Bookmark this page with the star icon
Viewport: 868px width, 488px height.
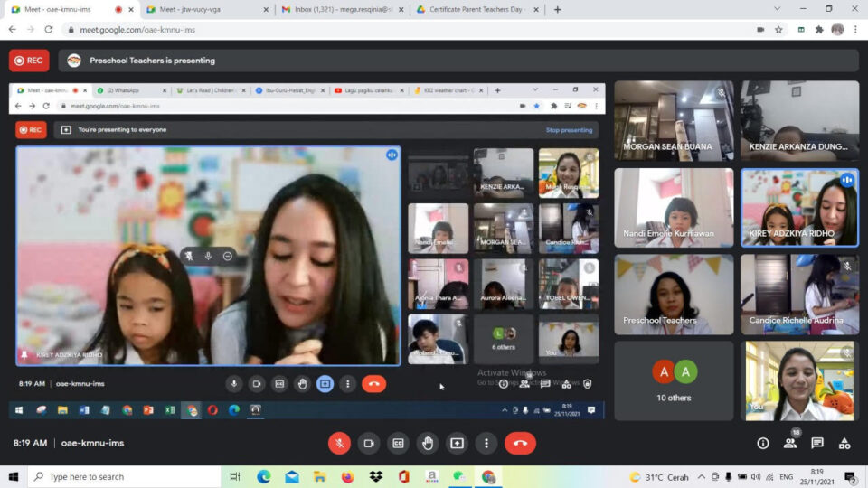[x=778, y=29]
